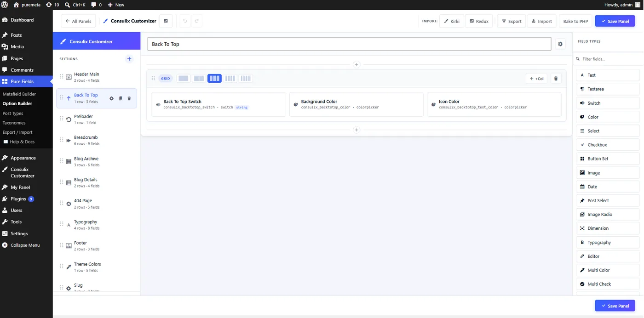644x318 pixels.
Task: Open comments bubble in admin bar
Action: tap(96, 5)
